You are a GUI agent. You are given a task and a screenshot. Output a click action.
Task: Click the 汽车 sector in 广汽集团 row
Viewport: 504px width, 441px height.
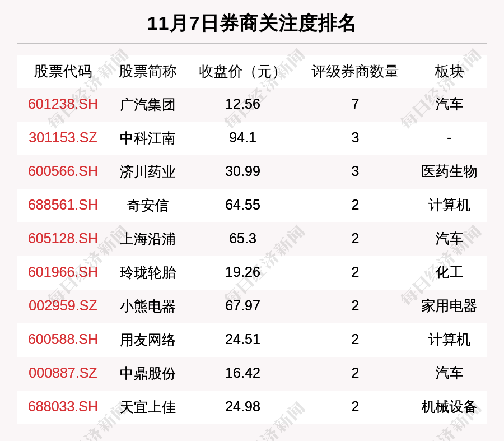pyautogui.click(x=449, y=104)
